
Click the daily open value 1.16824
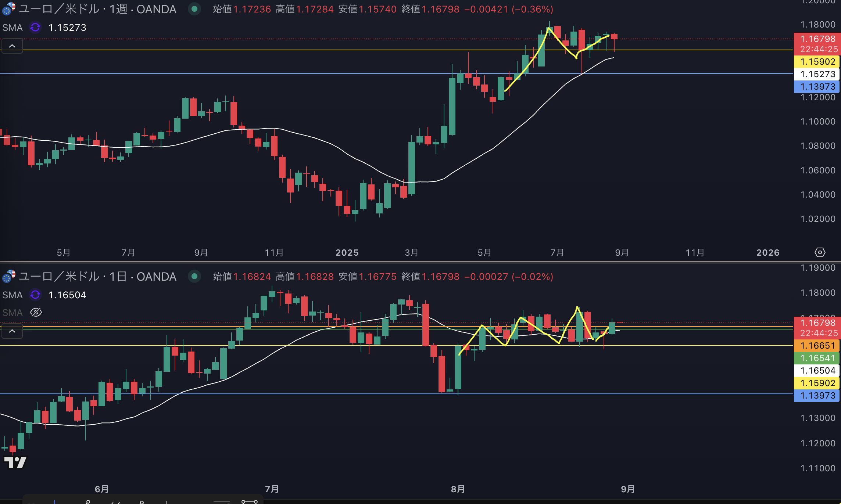(252, 277)
